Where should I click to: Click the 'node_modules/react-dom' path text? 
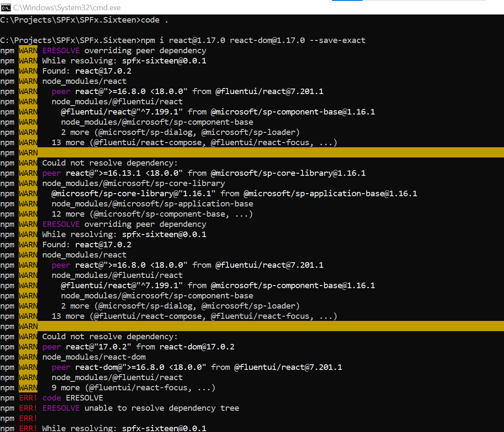pos(95,357)
